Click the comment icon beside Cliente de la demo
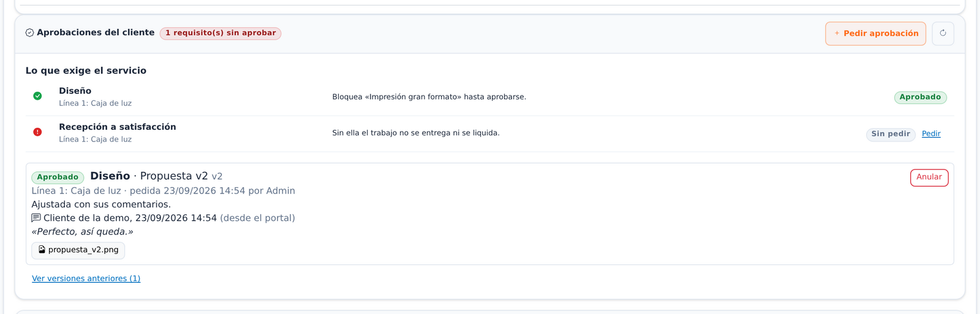980x314 pixels. (x=36, y=218)
